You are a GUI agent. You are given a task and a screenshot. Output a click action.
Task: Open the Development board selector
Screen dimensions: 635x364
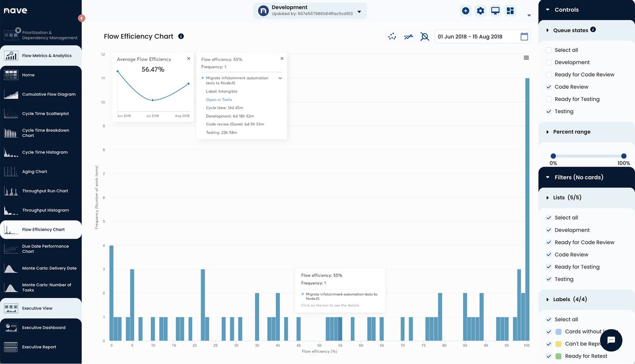(358, 11)
